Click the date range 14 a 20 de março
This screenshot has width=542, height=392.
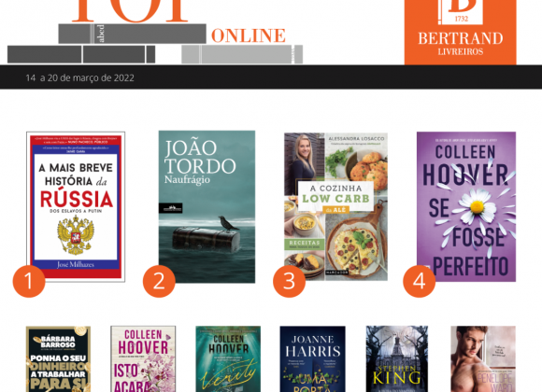point(79,77)
